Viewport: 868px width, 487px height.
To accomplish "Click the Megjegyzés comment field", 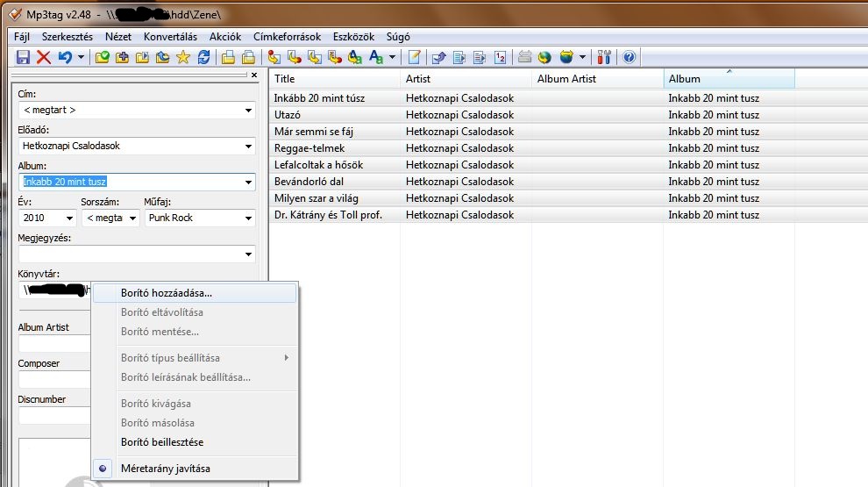I will pos(132,254).
